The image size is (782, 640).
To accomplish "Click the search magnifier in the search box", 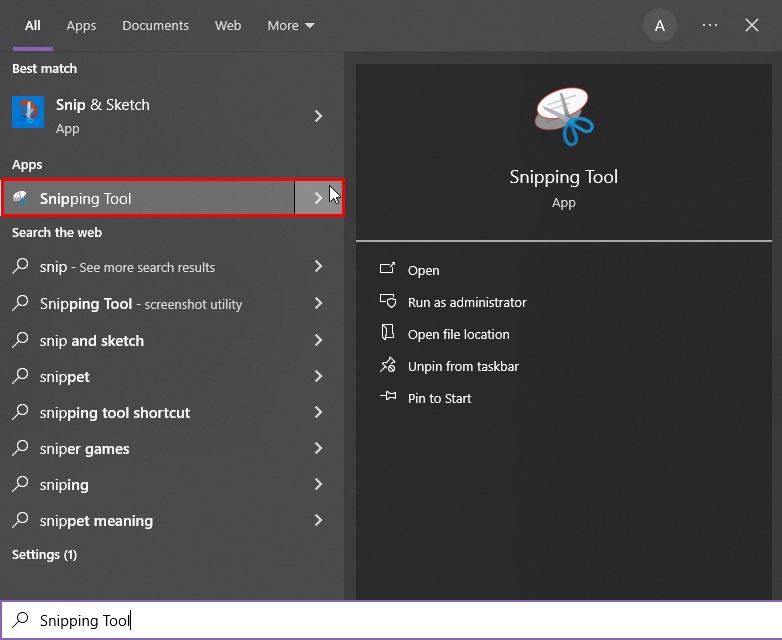I will tap(20, 620).
